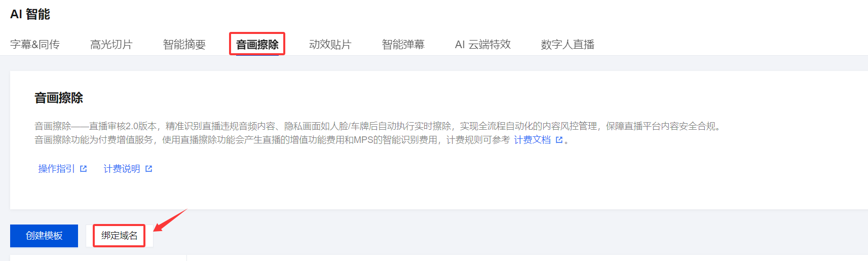The height and width of the screenshot is (261, 868).
Task: Open the 计费说明 link
Action: tap(122, 169)
